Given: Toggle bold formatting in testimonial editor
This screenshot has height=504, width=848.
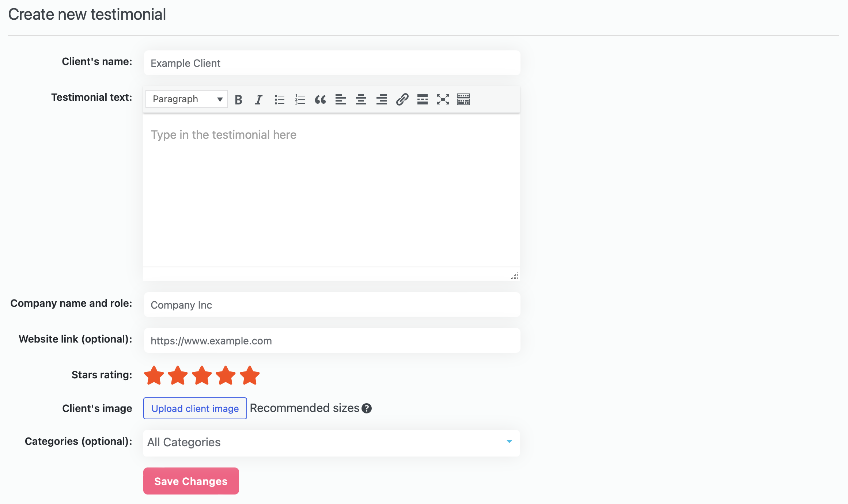Looking at the screenshot, I should (239, 99).
